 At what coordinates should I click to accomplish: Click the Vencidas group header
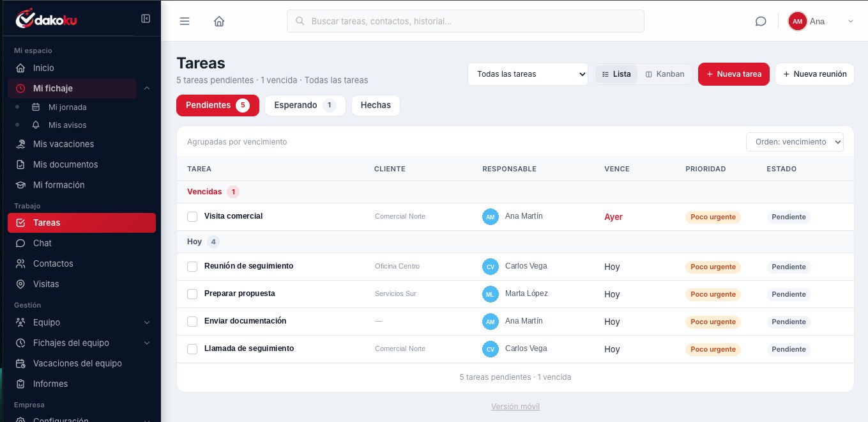click(515, 192)
